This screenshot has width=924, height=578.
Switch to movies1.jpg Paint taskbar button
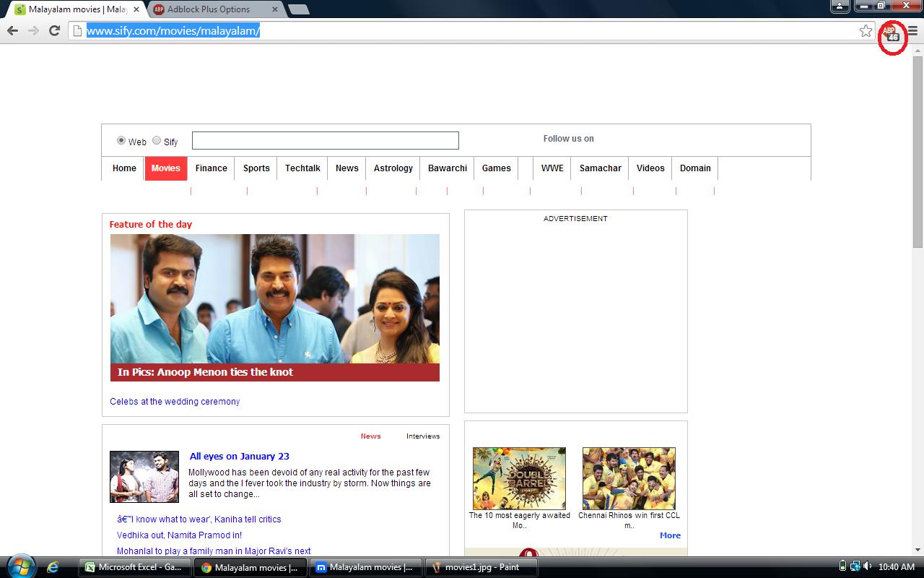click(x=482, y=567)
